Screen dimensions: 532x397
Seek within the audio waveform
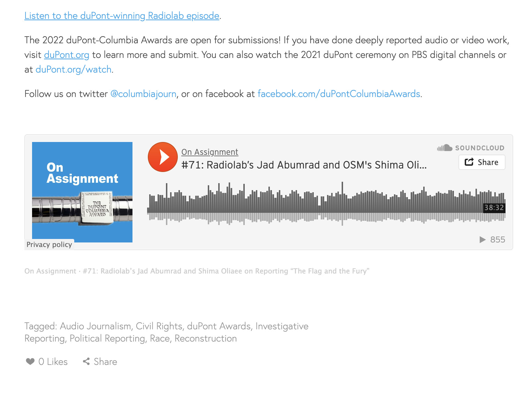(326, 203)
